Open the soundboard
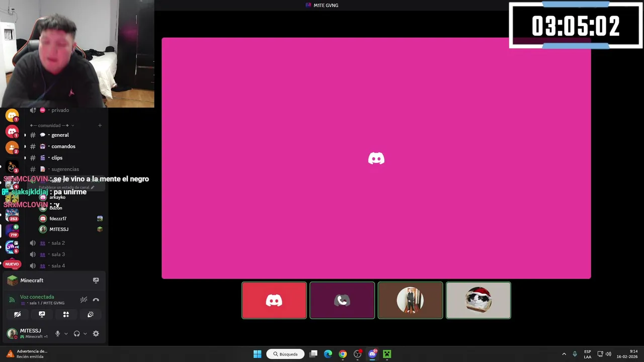The height and width of the screenshot is (362, 644). (91, 314)
